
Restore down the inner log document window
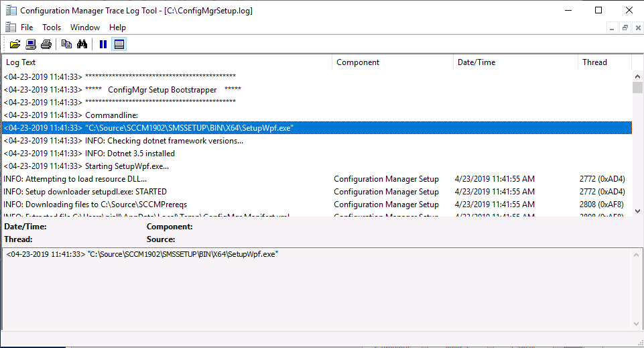625,28
